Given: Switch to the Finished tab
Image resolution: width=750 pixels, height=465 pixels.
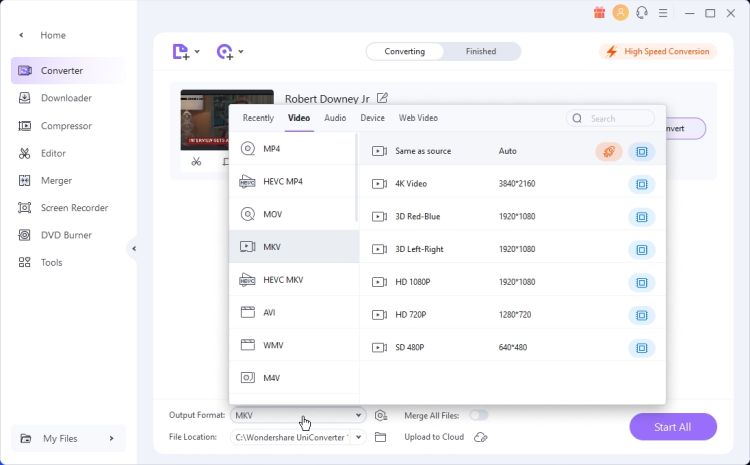Looking at the screenshot, I should [481, 52].
